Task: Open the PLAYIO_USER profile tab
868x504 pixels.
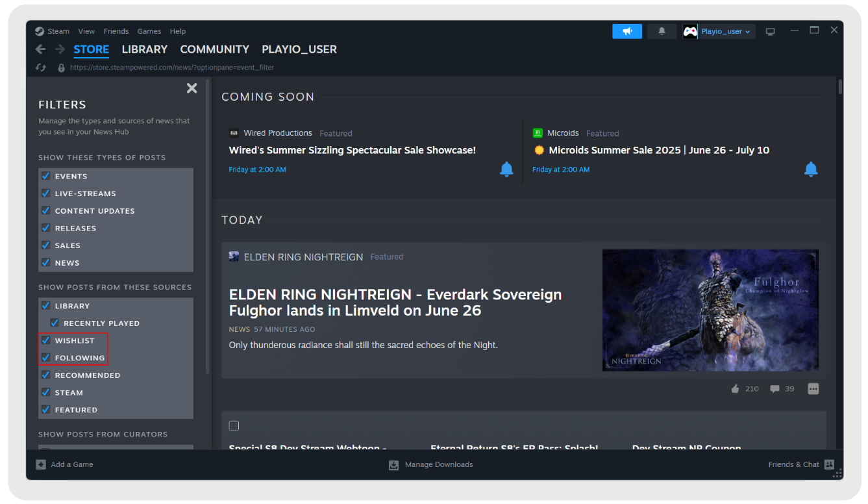Action: (299, 49)
